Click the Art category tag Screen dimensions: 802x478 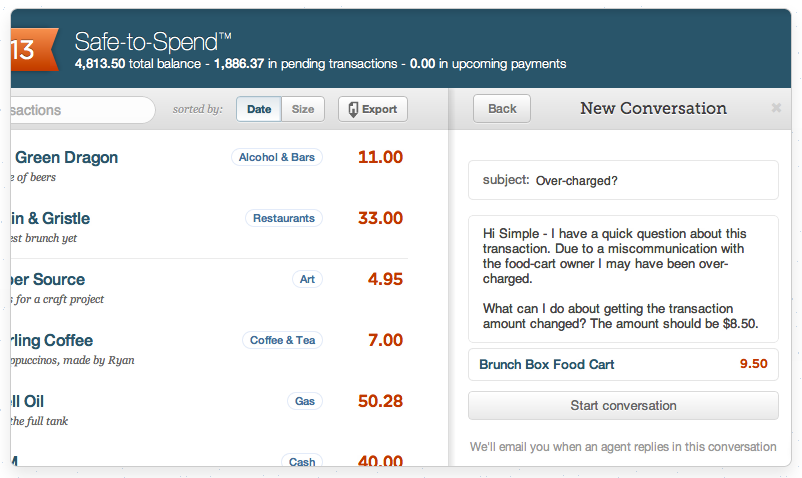(307, 279)
